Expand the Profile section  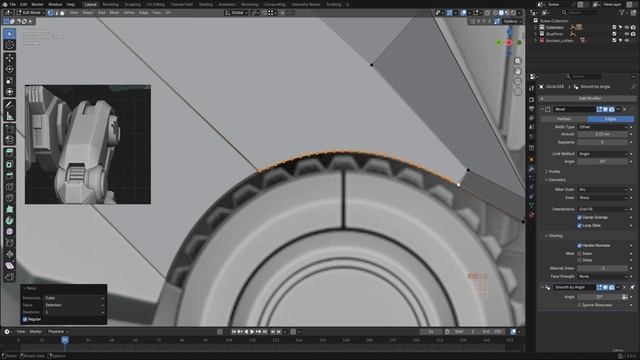(x=553, y=171)
